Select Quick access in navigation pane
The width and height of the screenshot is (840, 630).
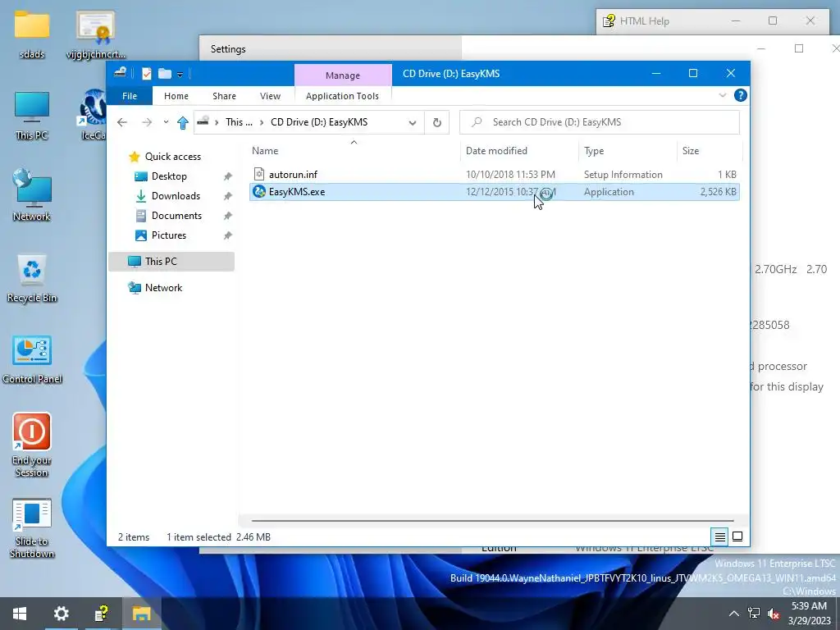pyautogui.click(x=172, y=157)
